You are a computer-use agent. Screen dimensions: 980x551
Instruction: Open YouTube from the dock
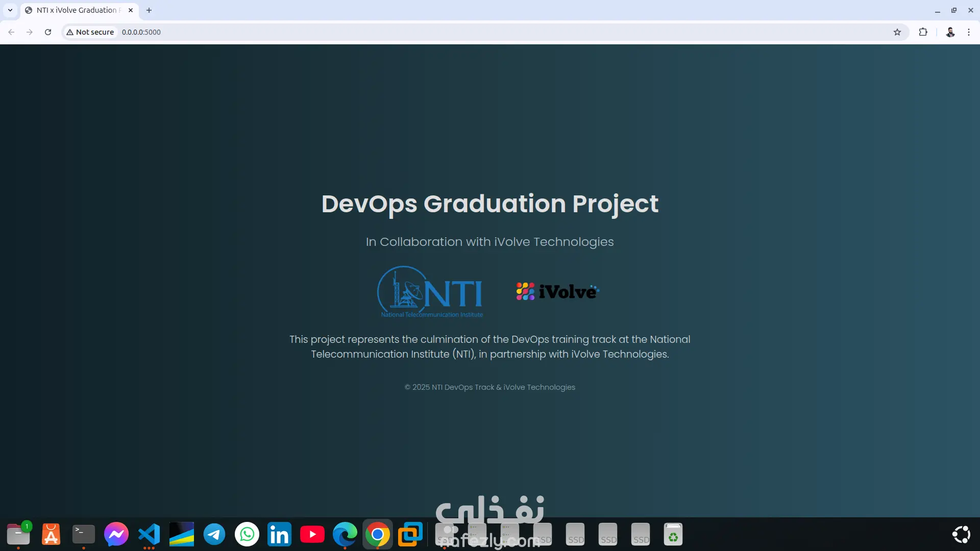312,534
